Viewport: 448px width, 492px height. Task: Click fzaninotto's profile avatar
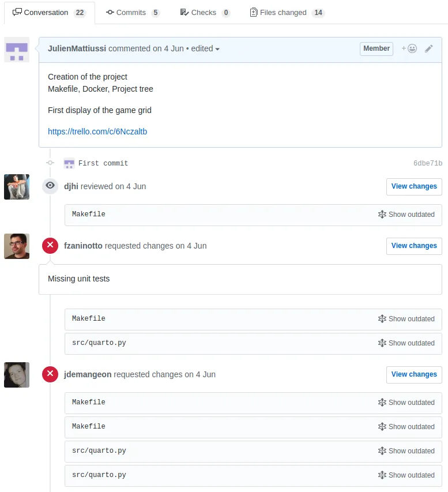[x=16, y=246]
